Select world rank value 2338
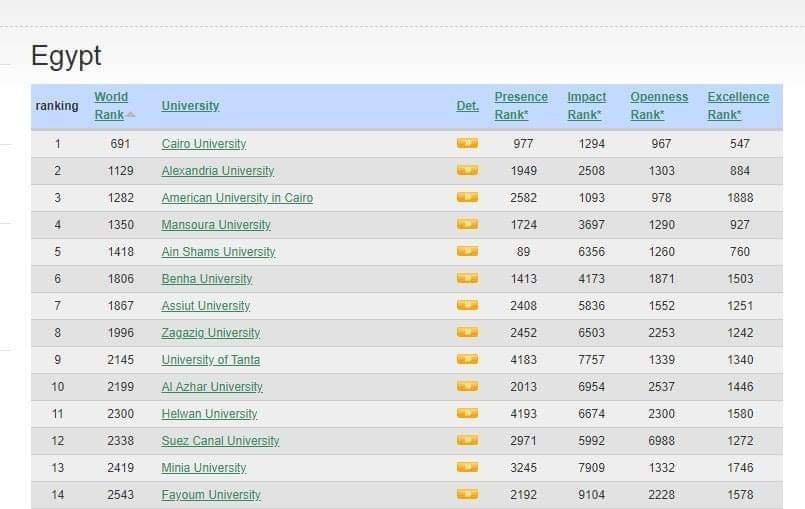Image resolution: width=805 pixels, height=509 pixels. point(121,441)
